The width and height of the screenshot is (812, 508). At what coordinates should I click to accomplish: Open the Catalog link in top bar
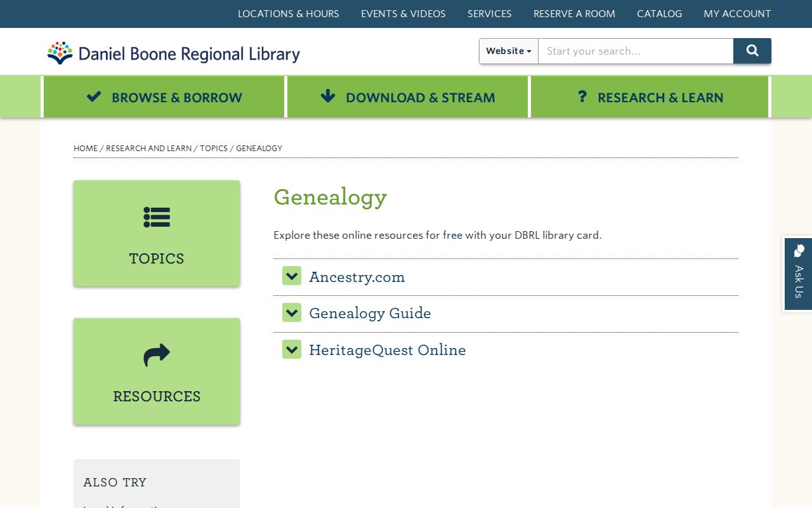[660, 13]
